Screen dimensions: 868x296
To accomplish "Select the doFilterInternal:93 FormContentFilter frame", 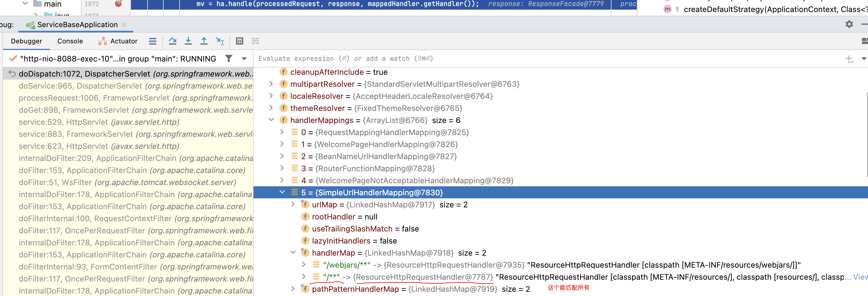I will (128, 267).
